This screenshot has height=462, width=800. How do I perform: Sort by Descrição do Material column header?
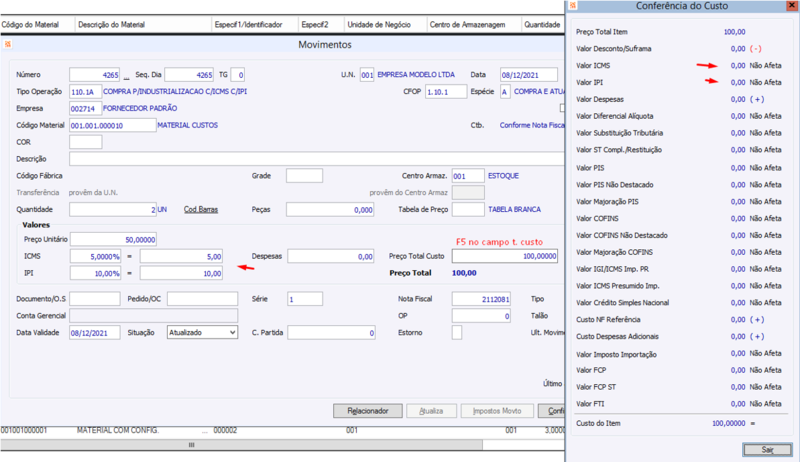pos(111,24)
